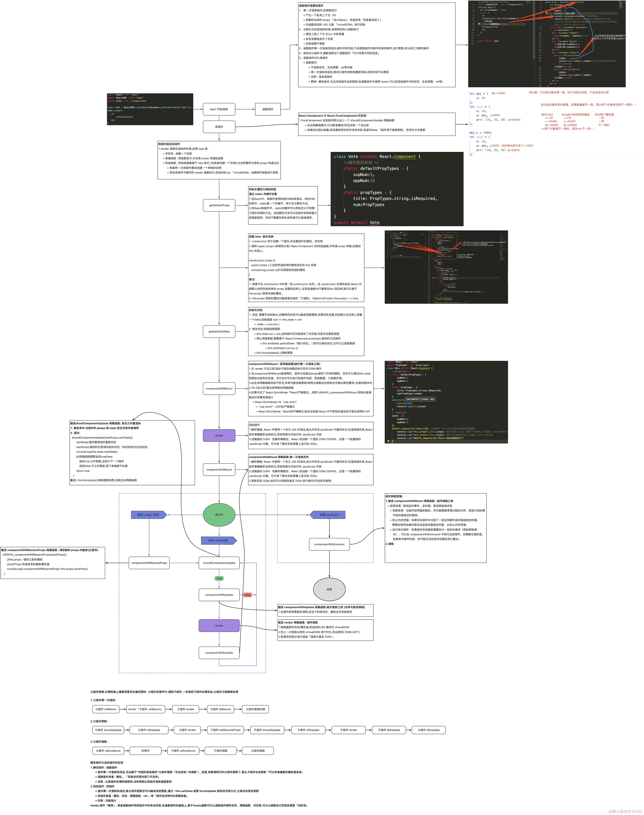The width and height of the screenshot is (644, 815).
Task: Click the shouldComponentUpdate node
Action: (219, 563)
